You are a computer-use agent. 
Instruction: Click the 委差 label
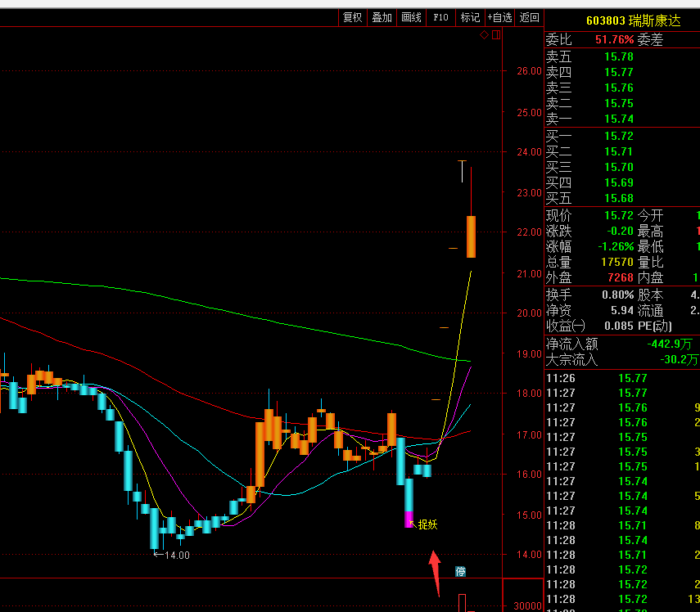pyautogui.click(x=650, y=40)
